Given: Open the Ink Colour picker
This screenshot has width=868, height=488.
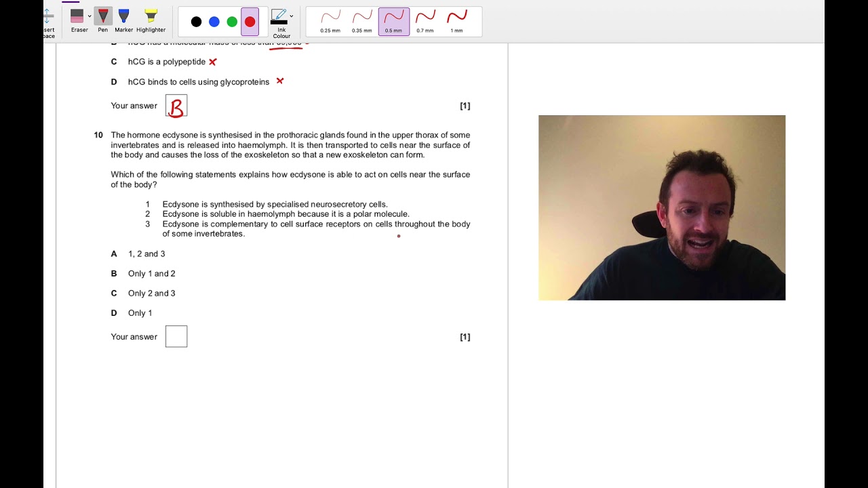Looking at the screenshot, I should pos(279,23).
